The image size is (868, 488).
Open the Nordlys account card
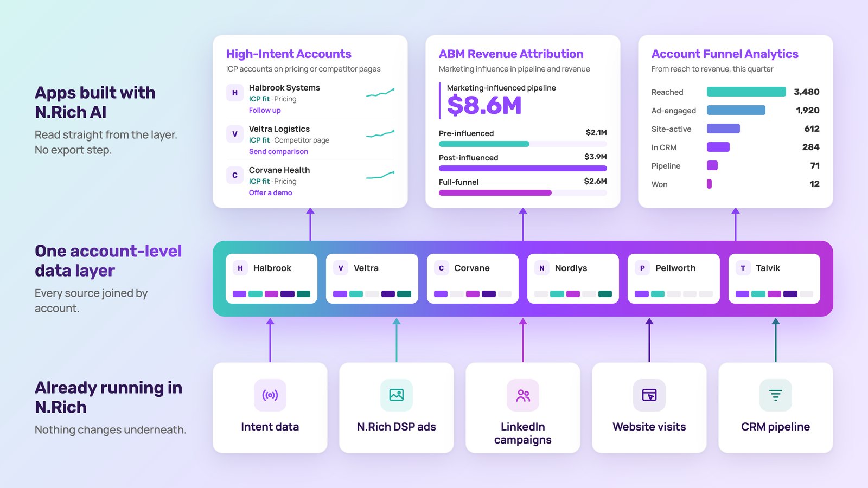[573, 279]
